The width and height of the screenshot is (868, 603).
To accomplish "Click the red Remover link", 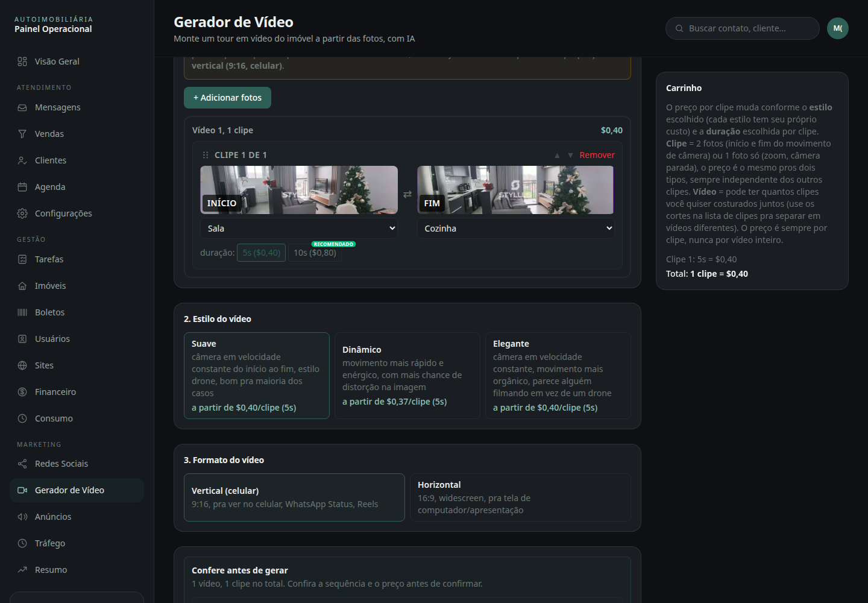I will pos(597,155).
